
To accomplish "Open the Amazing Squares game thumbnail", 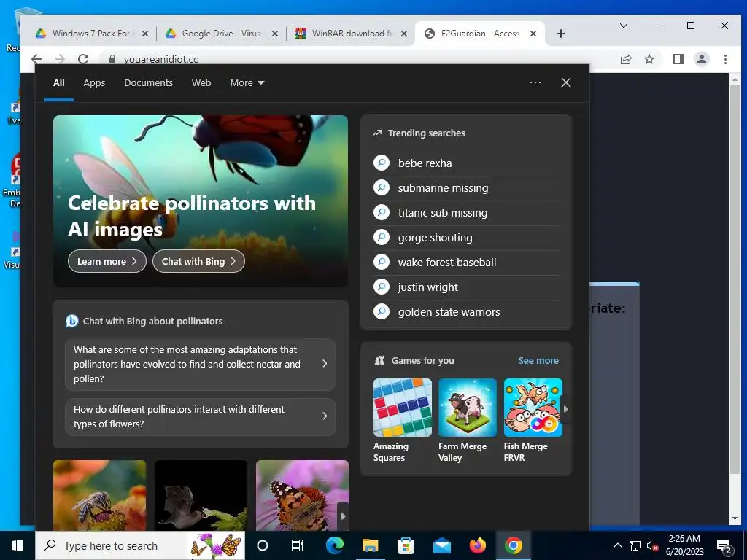I will pos(403,408).
